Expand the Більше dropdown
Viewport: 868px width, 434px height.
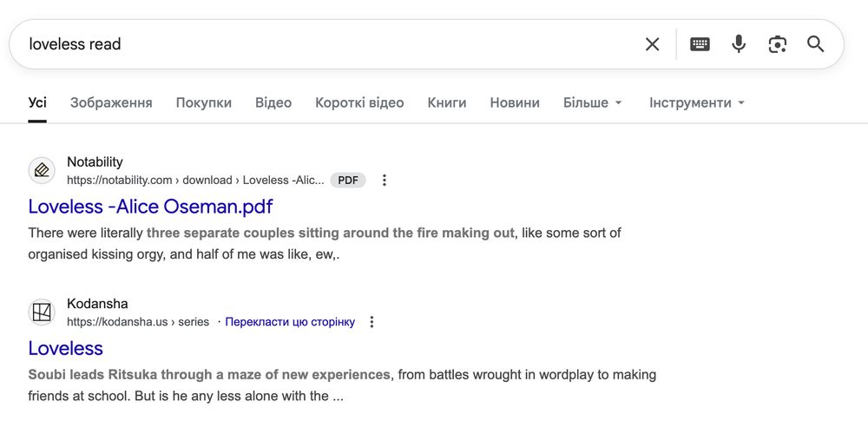pyautogui.click(x=592, y=103)
